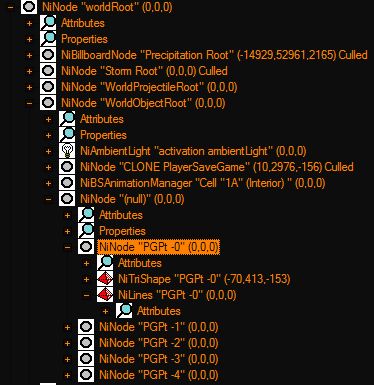Click the red NiLines geometry icon
The image size is (374, 385).
(x=105, y=295)
